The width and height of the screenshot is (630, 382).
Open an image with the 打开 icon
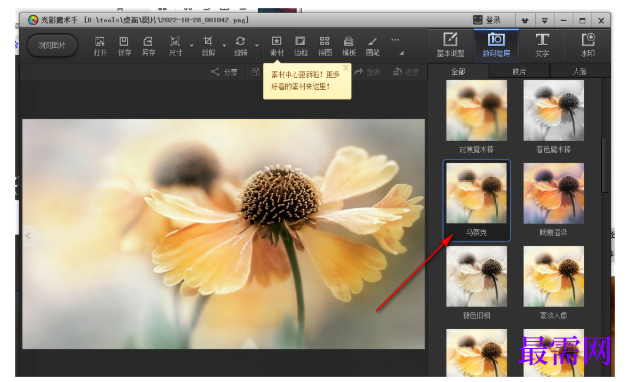[x=100, y=46]
